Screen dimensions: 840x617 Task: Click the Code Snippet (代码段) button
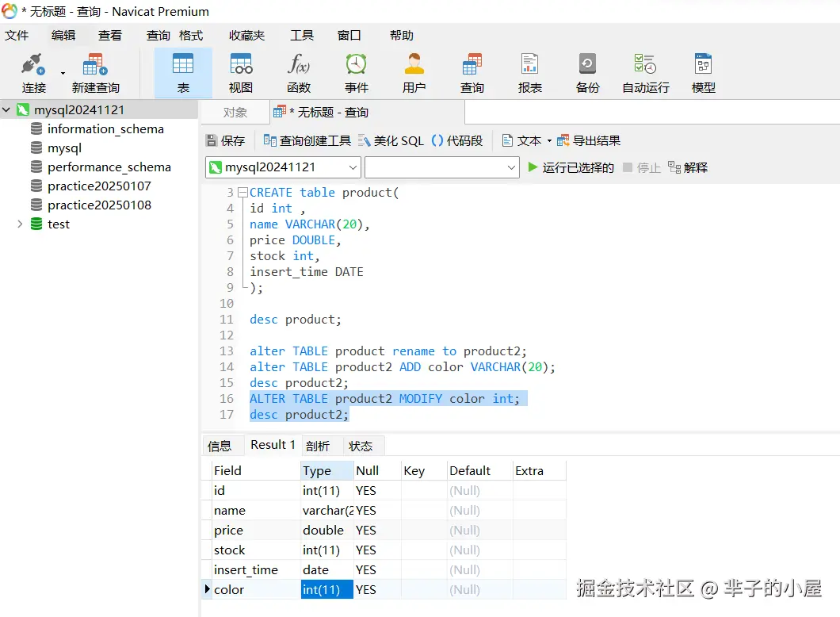click(457, 140)
